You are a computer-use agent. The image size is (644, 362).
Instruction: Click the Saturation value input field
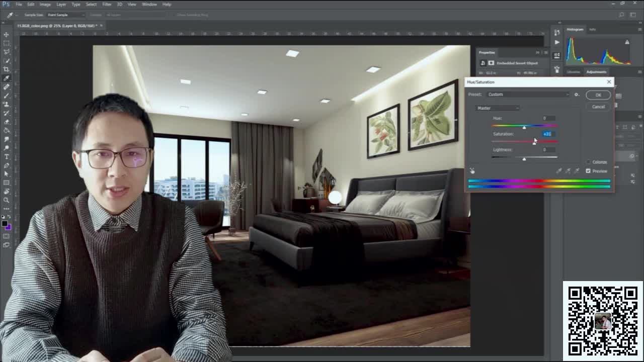coord(547,134)
